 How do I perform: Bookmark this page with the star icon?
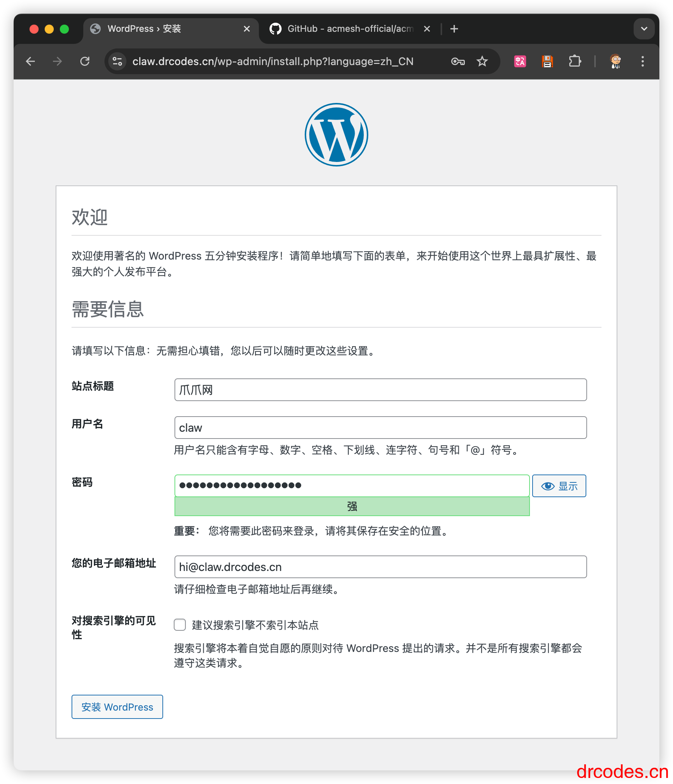click(x=482, y=61)
